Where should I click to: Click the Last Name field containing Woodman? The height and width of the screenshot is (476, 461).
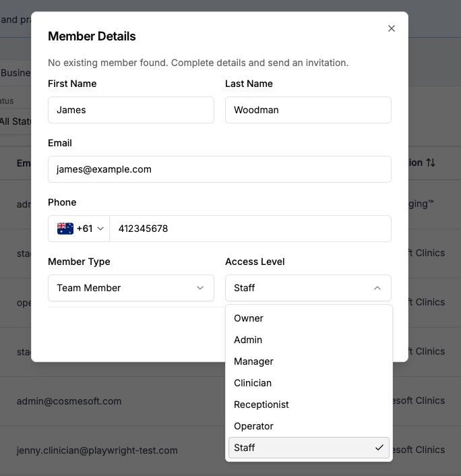(308, 110)
